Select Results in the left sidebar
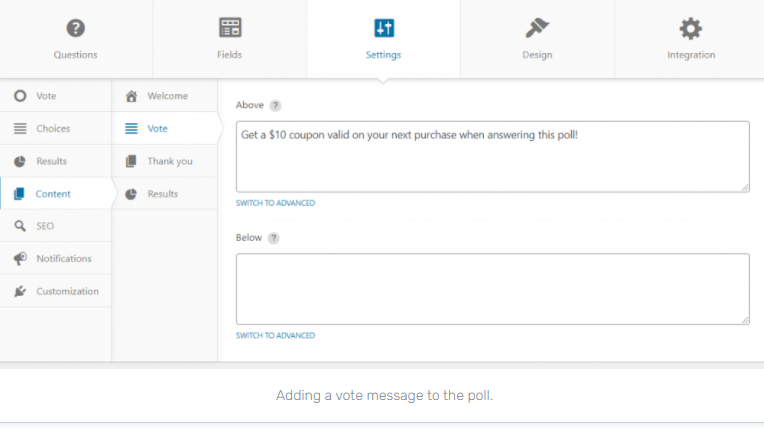Image resolution: width=764 pixels, height=429 pixels. tap(52, 161)
